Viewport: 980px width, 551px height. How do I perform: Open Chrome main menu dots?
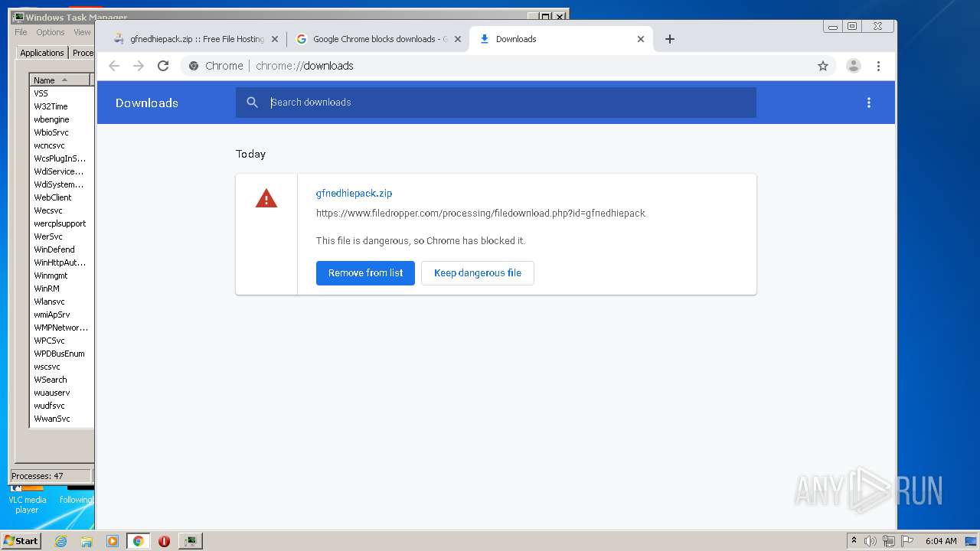coord(878,66)
